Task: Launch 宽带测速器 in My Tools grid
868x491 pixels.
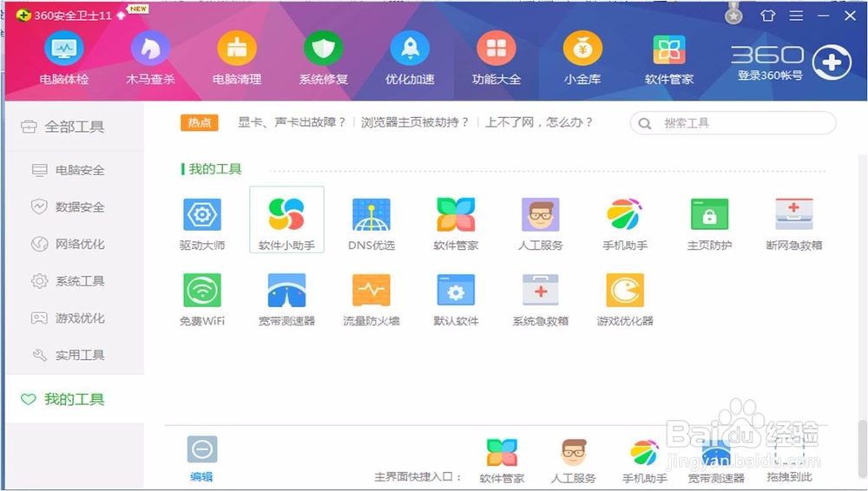Action: click(286, 299)
